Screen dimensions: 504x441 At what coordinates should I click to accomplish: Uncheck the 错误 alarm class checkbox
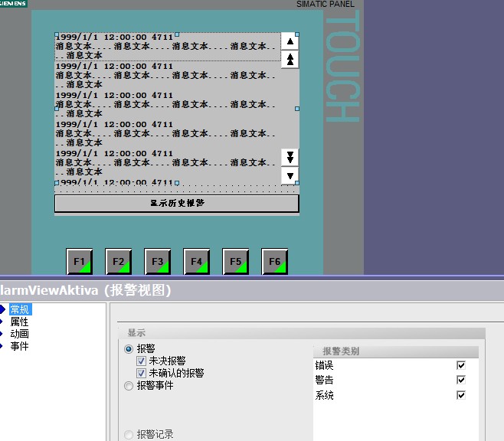click(x=461, y=365)
